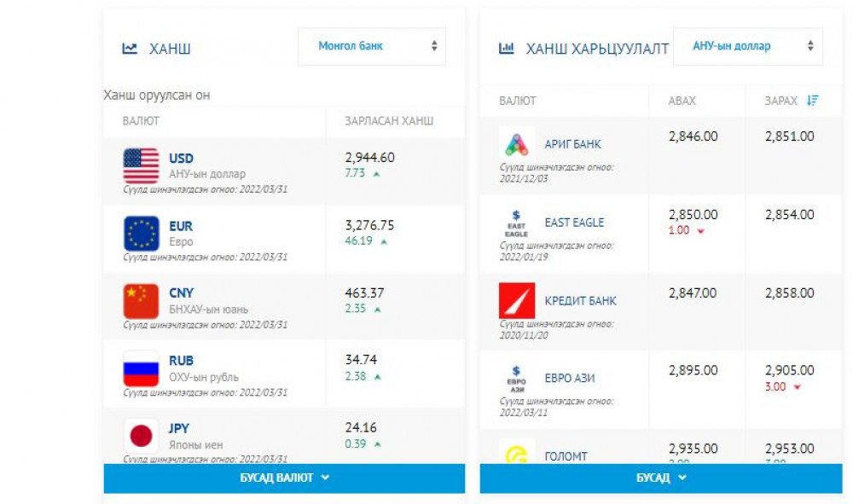
Task: Click JPY rate 24.16
Action: pyautogui.click(x=361, y=427)
